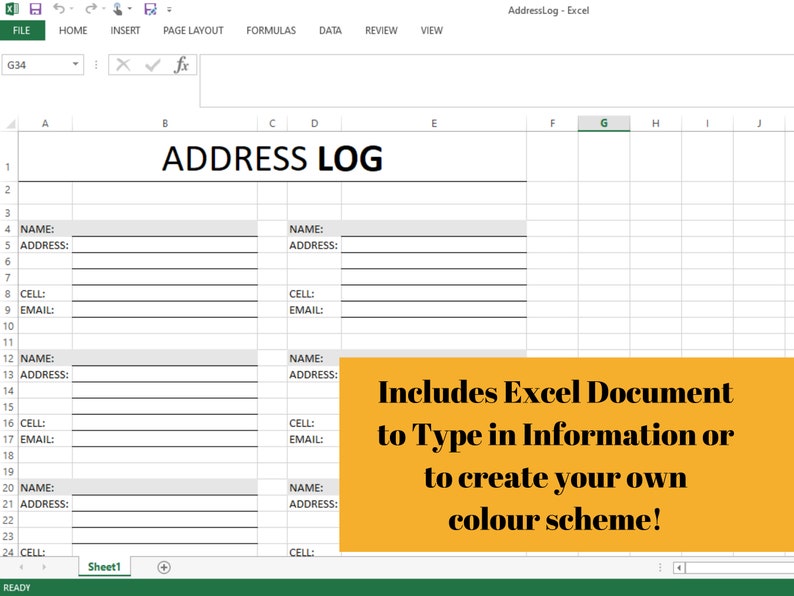Click horizontal scrollbar left arrow
The image size is (794, 596).
pyautogui.click(x=679, y=568)
